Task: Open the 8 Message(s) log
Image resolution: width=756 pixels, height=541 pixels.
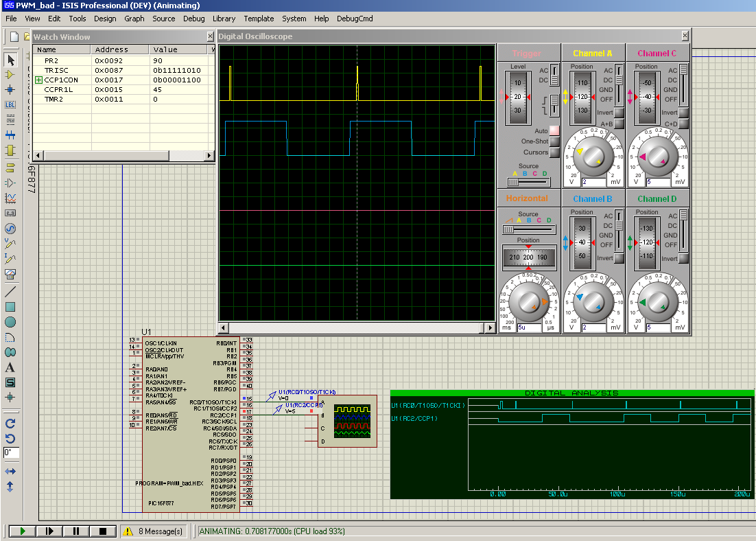Action: 154,531
